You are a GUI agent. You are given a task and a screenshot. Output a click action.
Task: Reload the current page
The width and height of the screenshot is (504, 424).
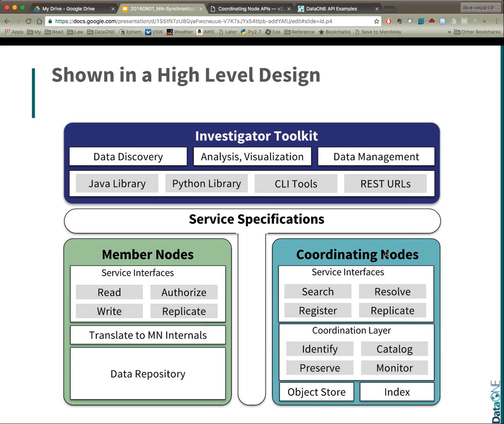pos(29,21)
